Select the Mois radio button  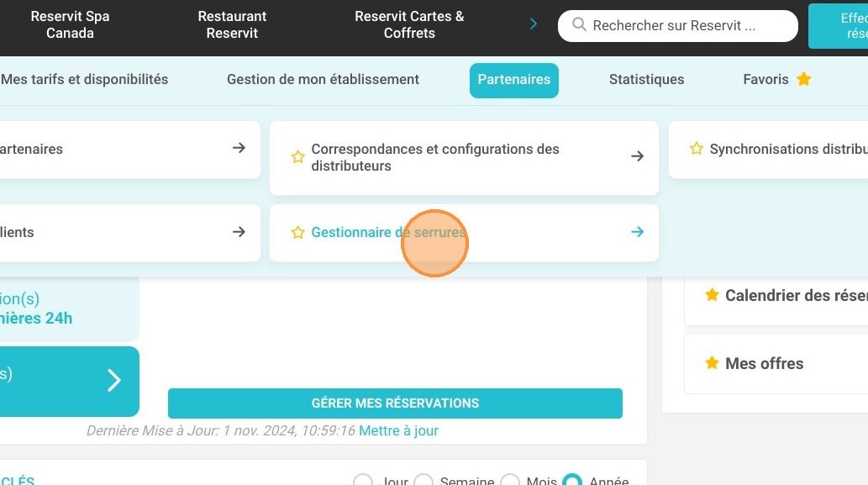tap(510, 481)
